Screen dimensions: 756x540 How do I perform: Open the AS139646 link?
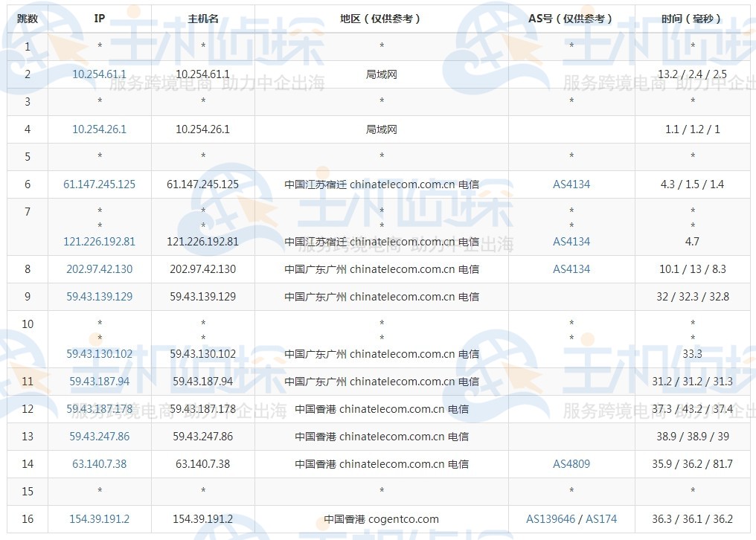[x=551, y=518]
